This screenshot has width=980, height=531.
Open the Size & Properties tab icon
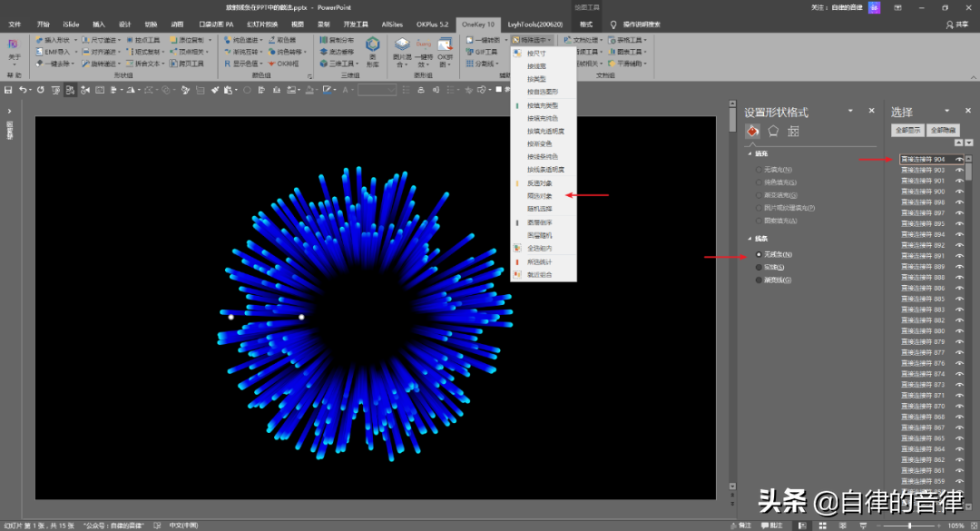[793, 132]
